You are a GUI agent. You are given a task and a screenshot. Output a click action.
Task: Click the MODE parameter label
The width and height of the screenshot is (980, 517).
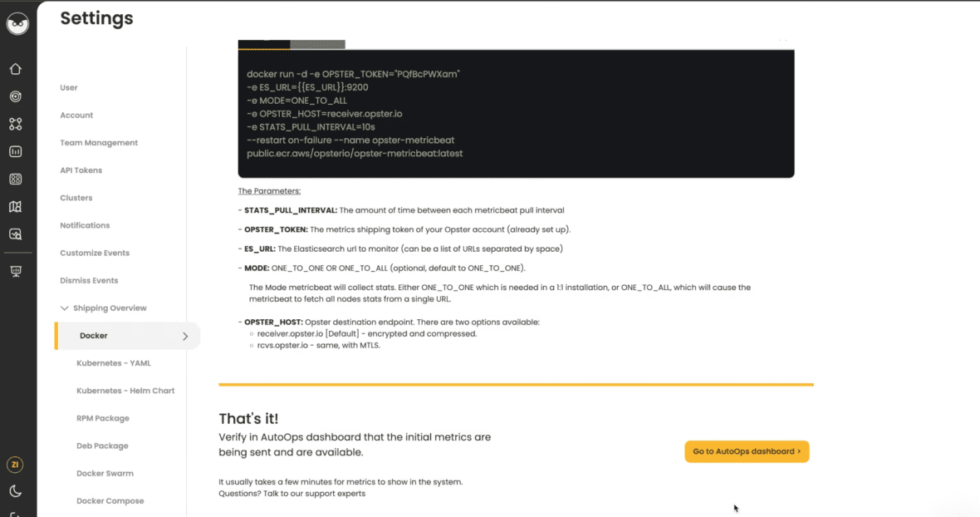(257, 268)
